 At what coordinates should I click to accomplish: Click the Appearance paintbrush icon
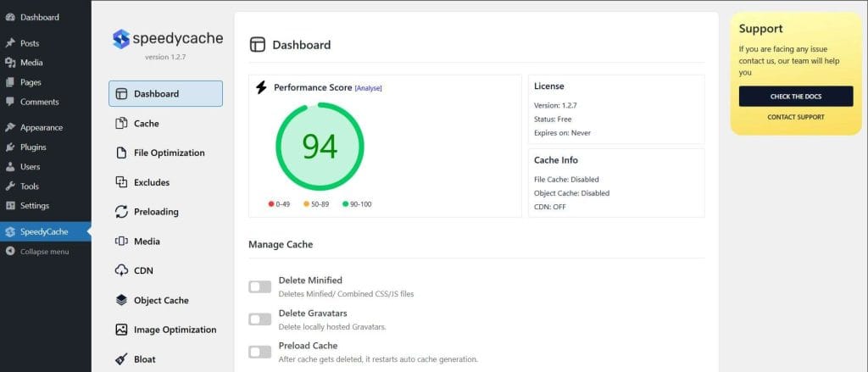point(10,127)
